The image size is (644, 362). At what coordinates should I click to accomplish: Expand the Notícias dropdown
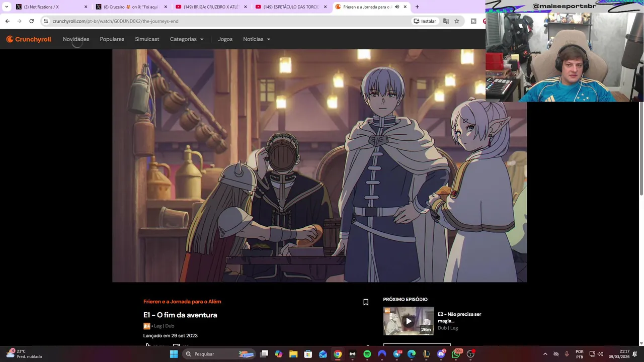(x=257, y=39)
